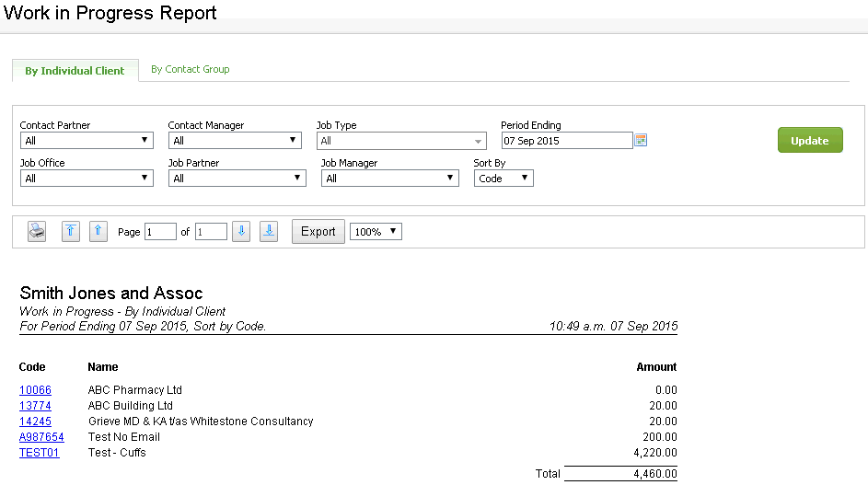This screenshot has height=485, width=868.
Task: Click the current page number field
Action: (160, 232)
